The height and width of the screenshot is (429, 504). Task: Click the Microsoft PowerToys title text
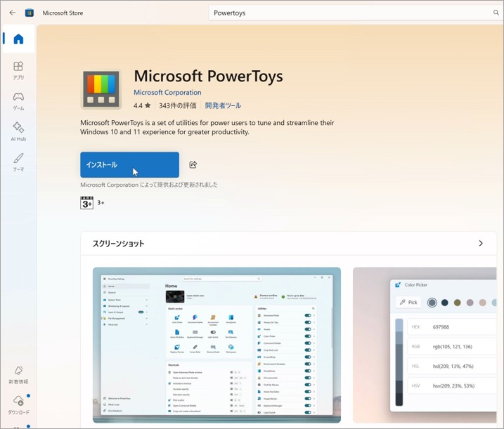[x=208, y=77]
